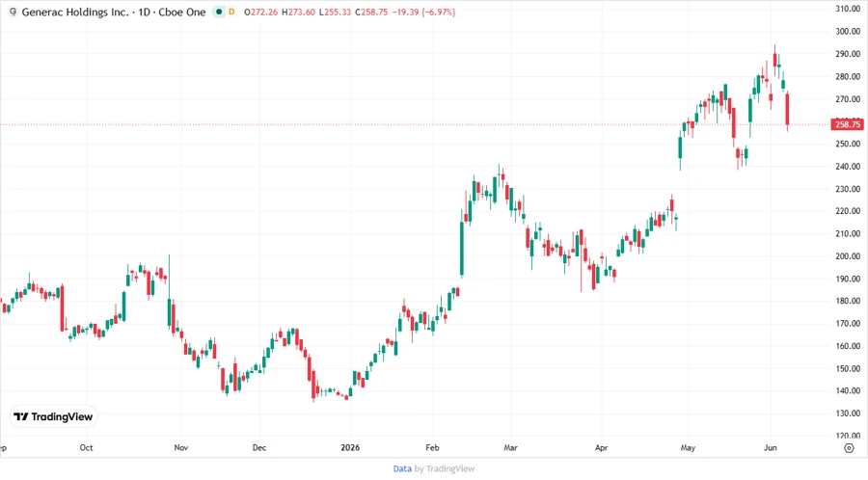Open the Data link below chart
This screenshot has width=868, height=480.
[402, 468]
